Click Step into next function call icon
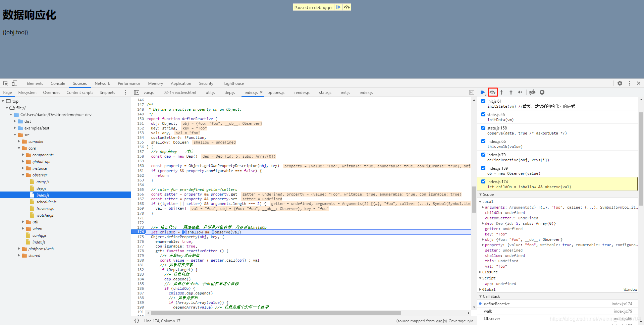This screenshot has width=644, height=325. tap(502, 92)
